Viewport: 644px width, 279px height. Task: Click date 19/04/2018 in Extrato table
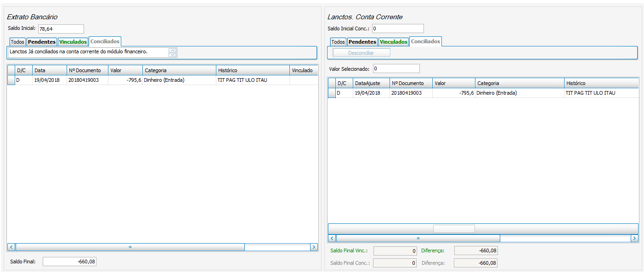click(47, 80)
